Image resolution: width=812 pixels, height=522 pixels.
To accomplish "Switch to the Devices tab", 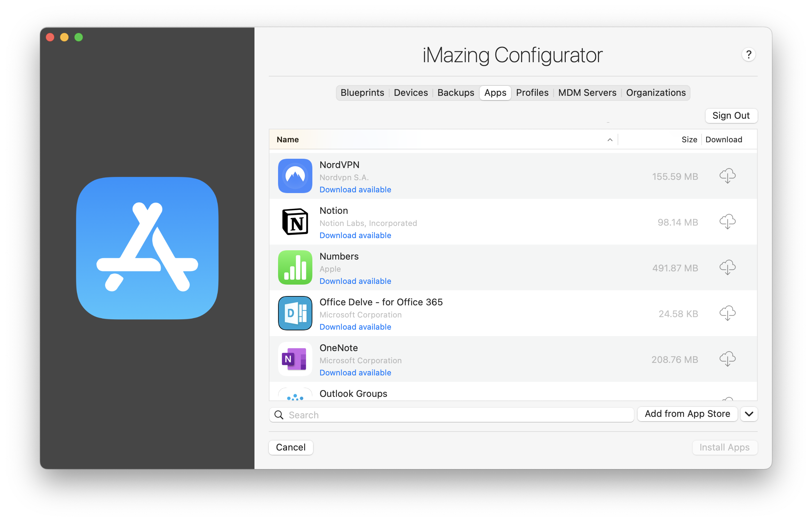I will (411, 93).
